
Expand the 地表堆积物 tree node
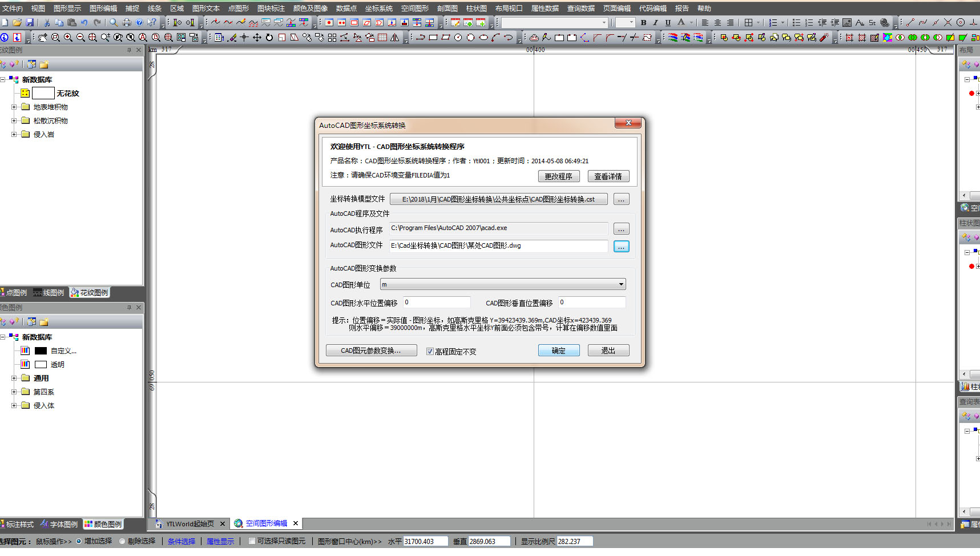point(14,107)
